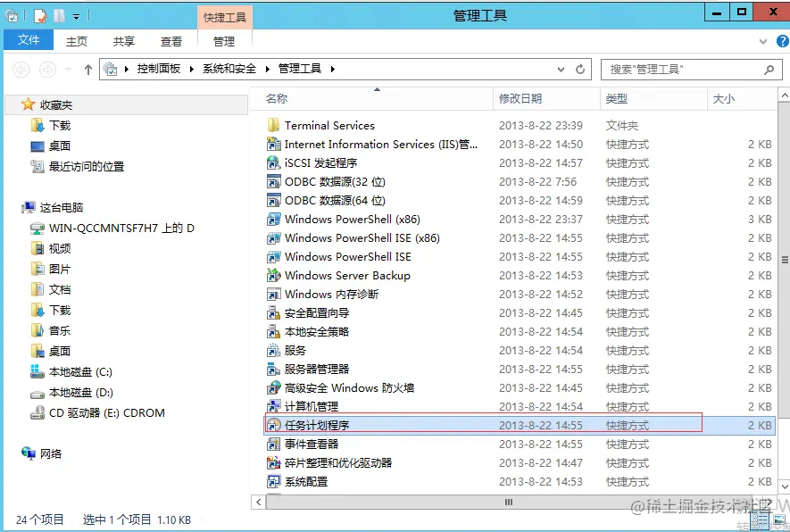This screenshot has width=790, height=532.
Task: Click the 计算机管理 icon
Action: point(273,406)
